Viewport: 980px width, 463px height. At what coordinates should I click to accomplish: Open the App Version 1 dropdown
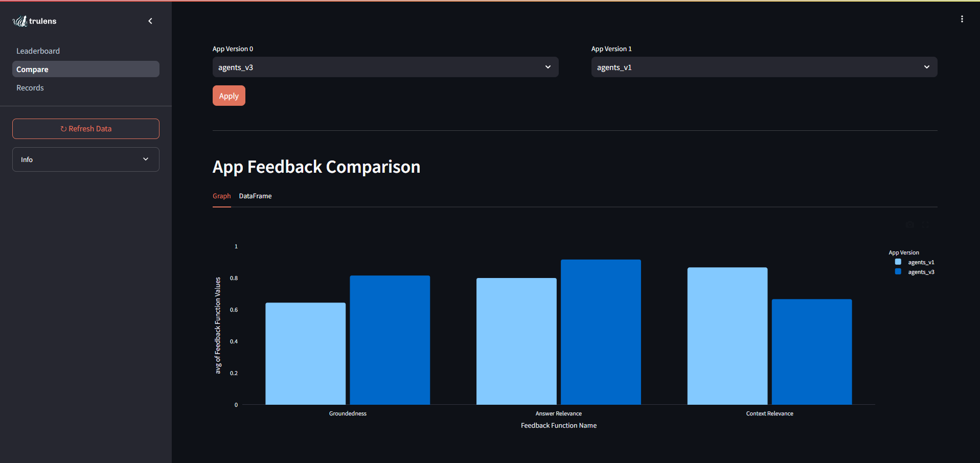click(x=764, y=67)
